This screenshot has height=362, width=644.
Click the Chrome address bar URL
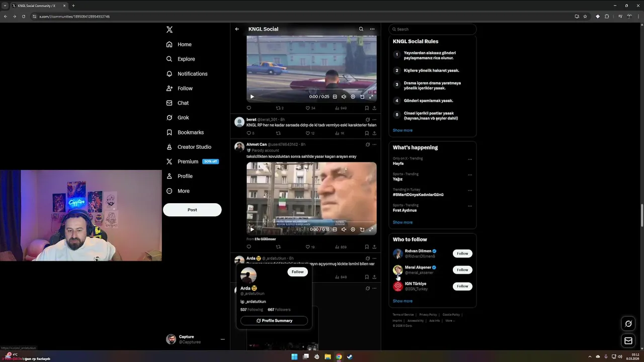[x=74, y=17]
